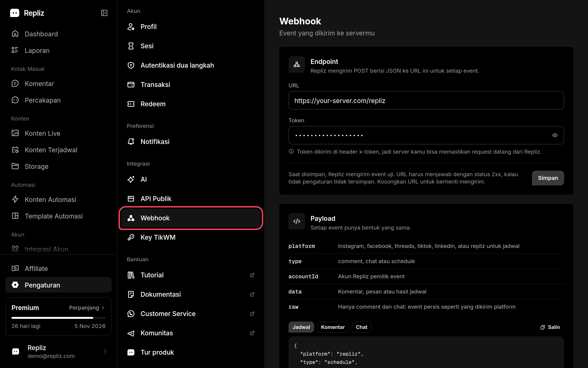This screenshot has height=368, width=588.
Task: Go to Komentar inbox
Action: (x=59, y=83)
